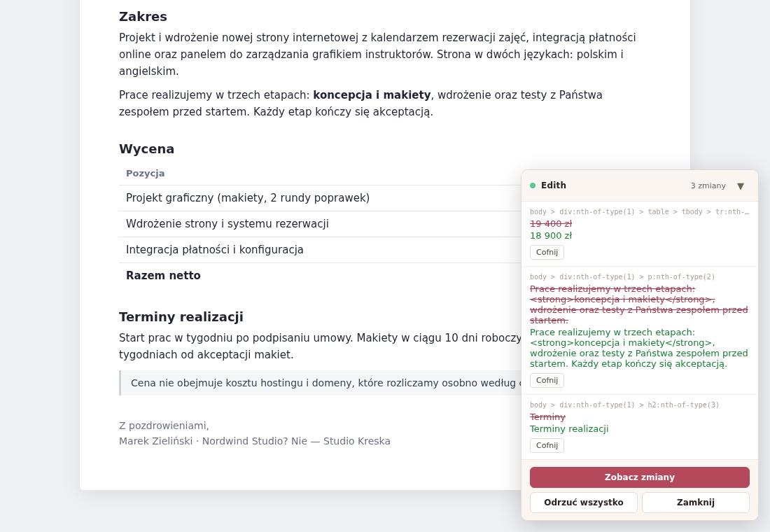Undo the paragraph text change with Cofnij
Screen dimensions: 770x532
[x=547, y=380]
